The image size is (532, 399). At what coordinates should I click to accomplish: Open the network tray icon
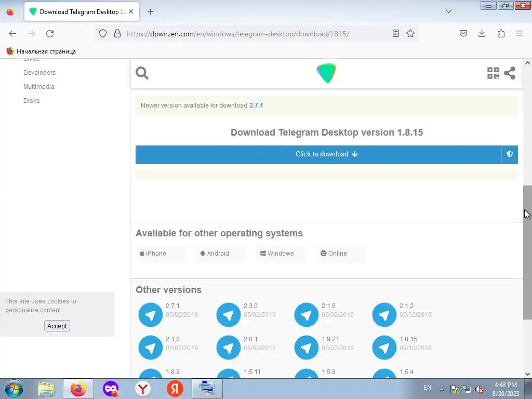(467, 389)
